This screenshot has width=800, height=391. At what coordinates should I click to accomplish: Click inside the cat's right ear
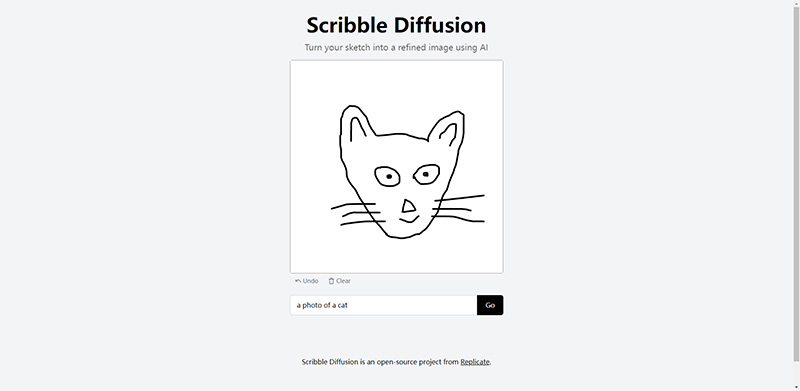point(447,134)
